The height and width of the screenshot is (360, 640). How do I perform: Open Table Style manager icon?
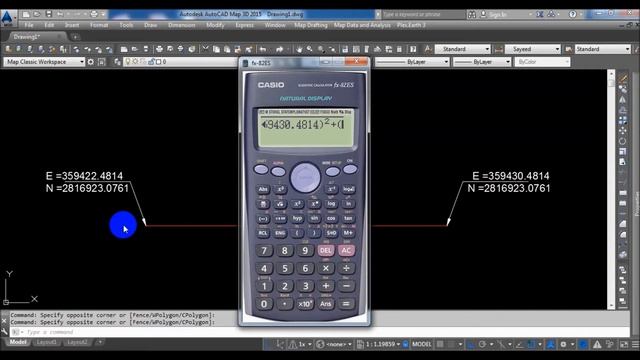point(569,49)
